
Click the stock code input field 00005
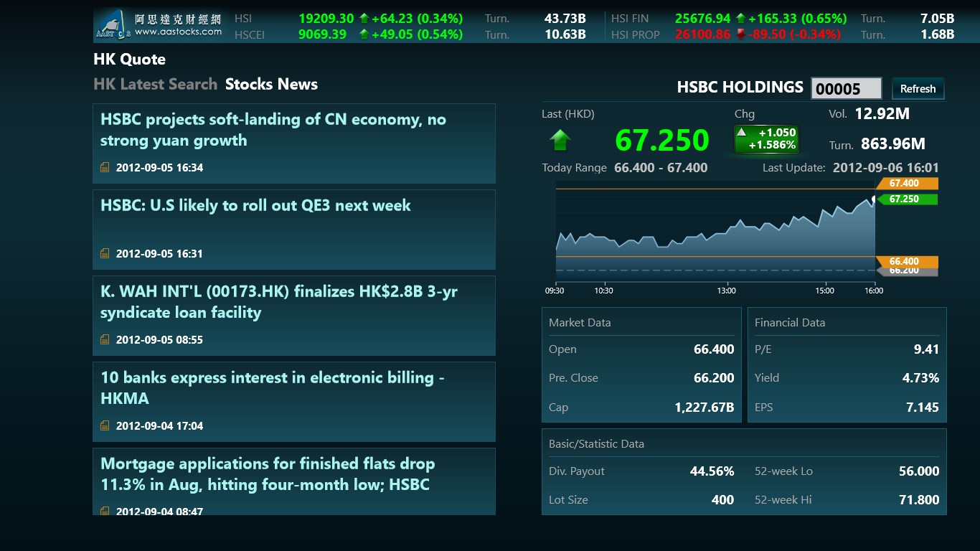click(846, 89)
